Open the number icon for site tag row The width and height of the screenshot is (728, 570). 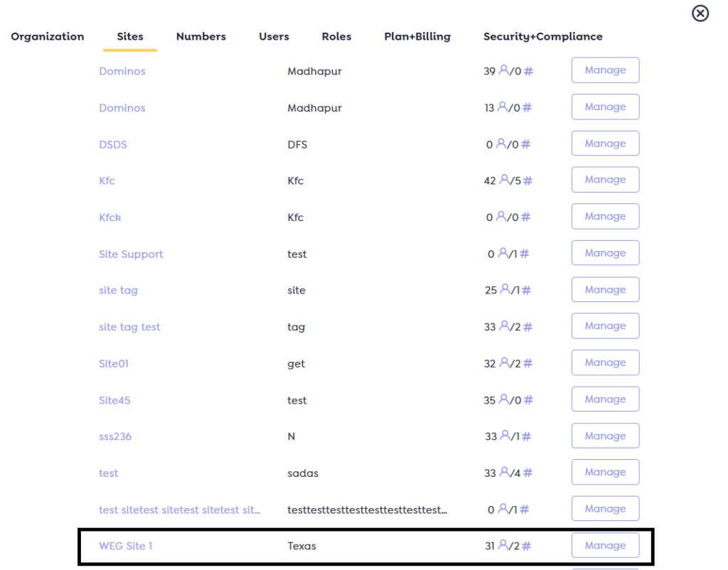pyautogui.click(x=527, y=290)
